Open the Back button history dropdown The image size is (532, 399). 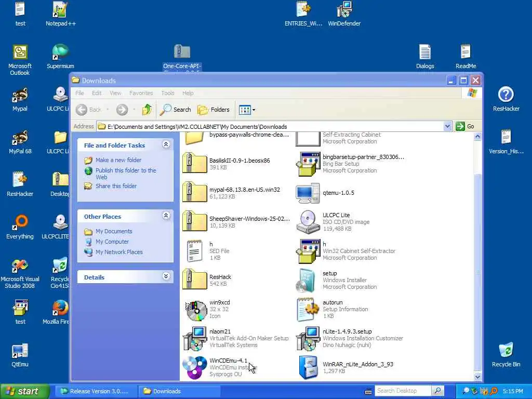pyautogui.click(x=108, y=110)
